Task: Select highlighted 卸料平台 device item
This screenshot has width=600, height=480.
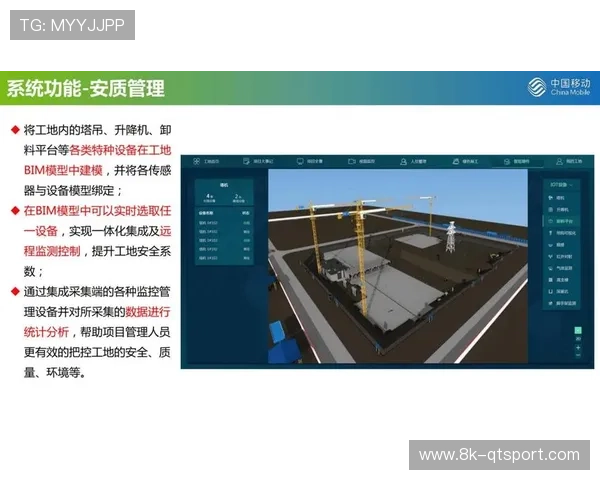Action: pyautogui.click(x=561, y=221)
